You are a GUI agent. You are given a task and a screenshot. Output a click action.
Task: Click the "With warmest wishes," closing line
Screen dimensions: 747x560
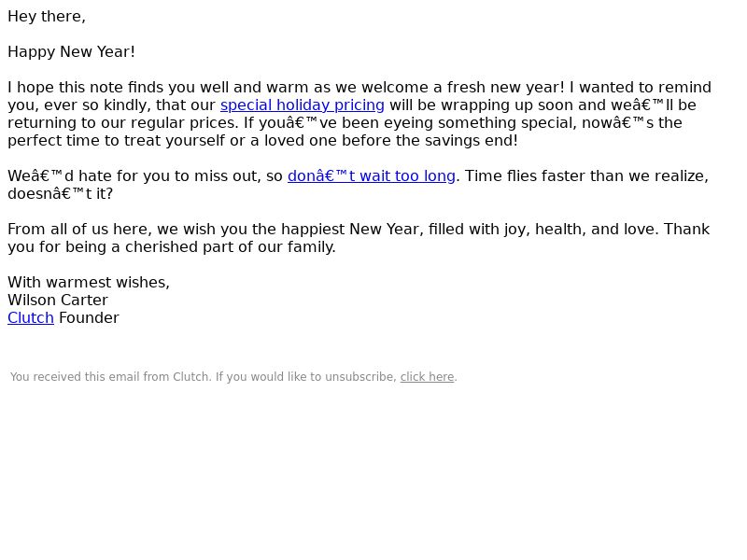pyautogui.click(x=89, y=283)
